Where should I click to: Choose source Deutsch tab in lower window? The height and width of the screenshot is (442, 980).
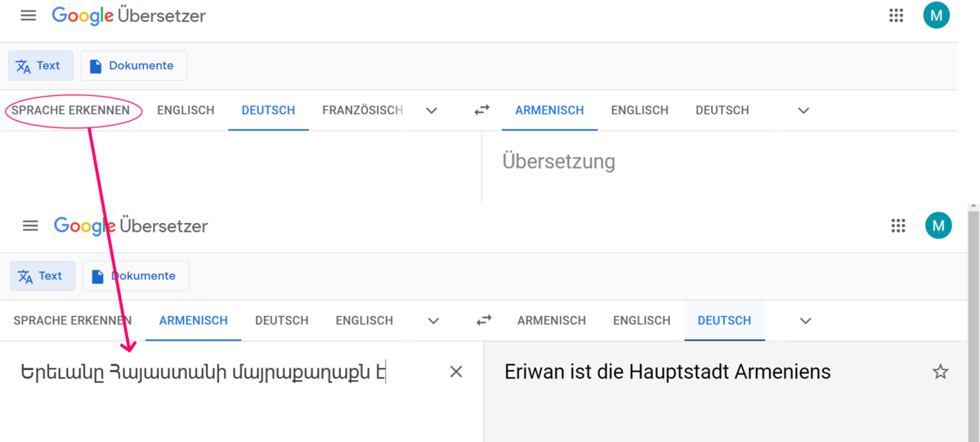(x=282, y=321)
